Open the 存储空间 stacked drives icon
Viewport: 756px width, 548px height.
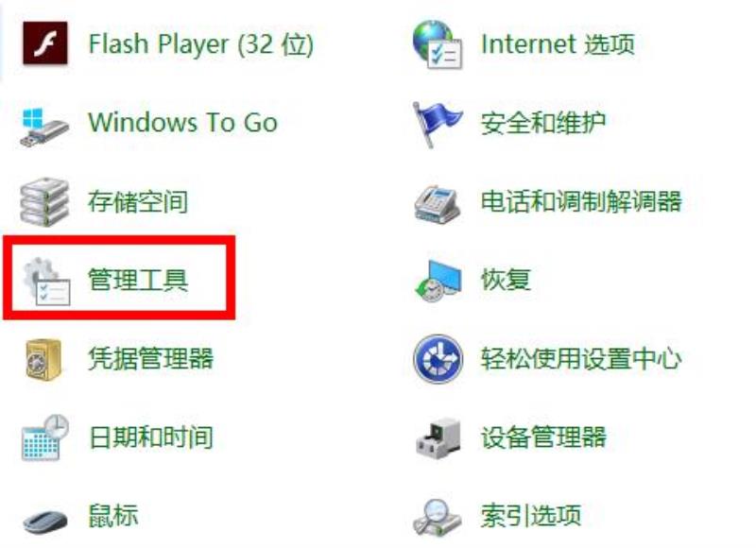(44, 201)
